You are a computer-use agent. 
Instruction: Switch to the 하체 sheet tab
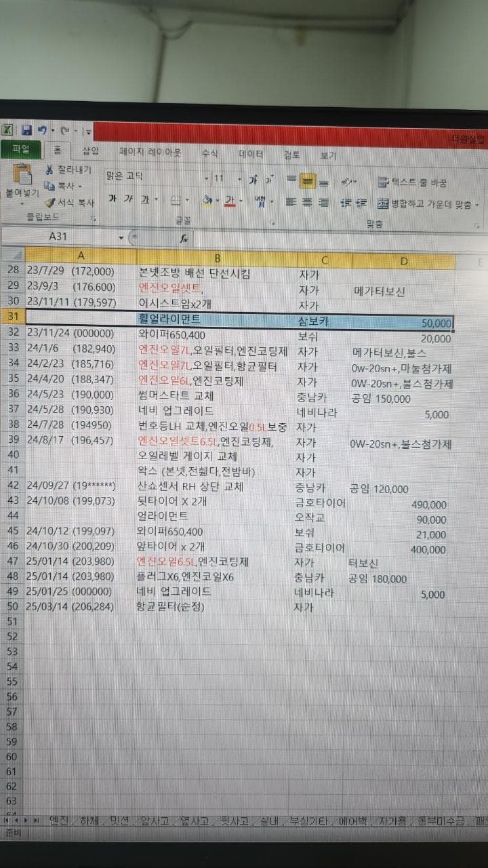89,821
